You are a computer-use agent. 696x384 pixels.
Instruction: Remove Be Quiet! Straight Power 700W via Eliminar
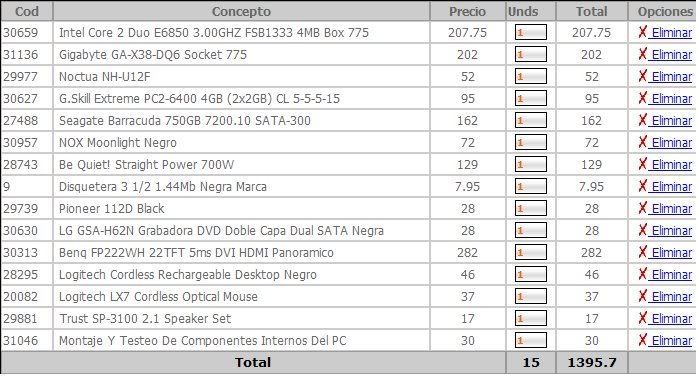click(670, 165)
